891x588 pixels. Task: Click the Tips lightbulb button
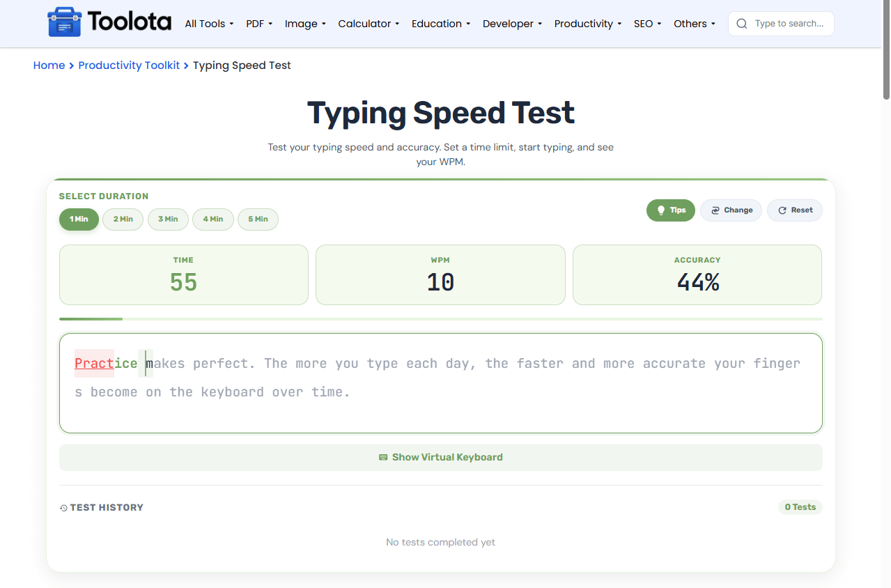click(671, 210)
